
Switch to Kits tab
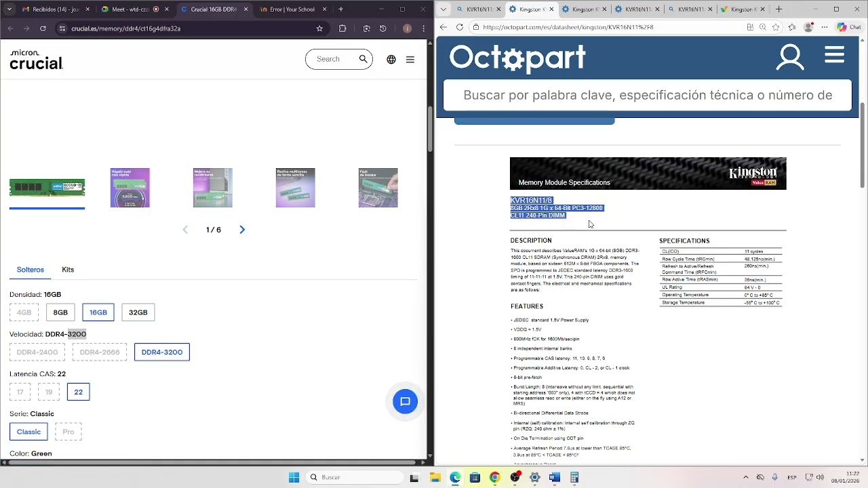pos(68,270)
